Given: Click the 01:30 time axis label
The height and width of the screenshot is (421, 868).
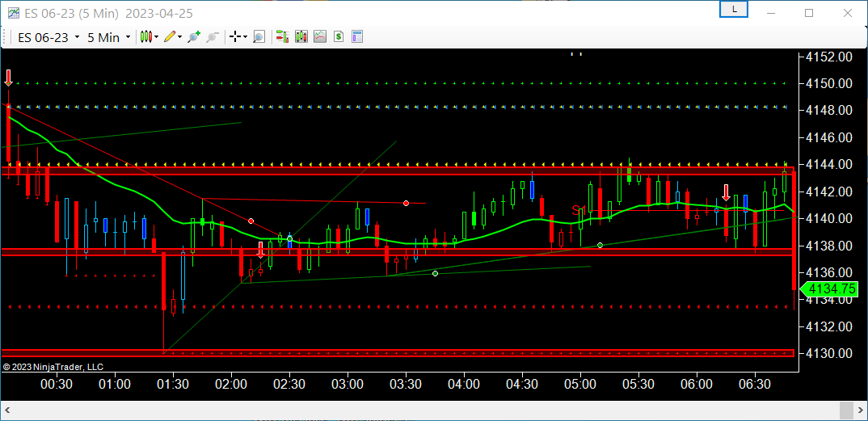Looking at the screenshot, I should click(174, 383).
